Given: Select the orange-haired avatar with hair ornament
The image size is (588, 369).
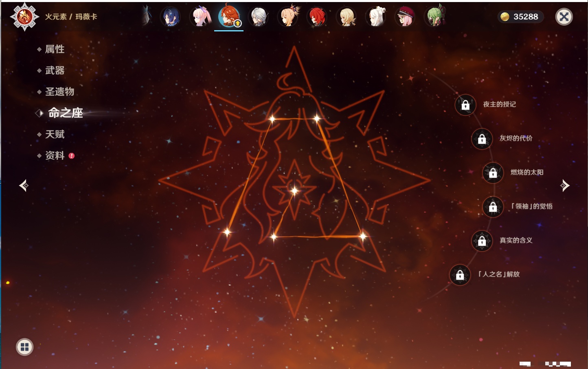Looking at the screenshot, I should (x=288, y=17).
